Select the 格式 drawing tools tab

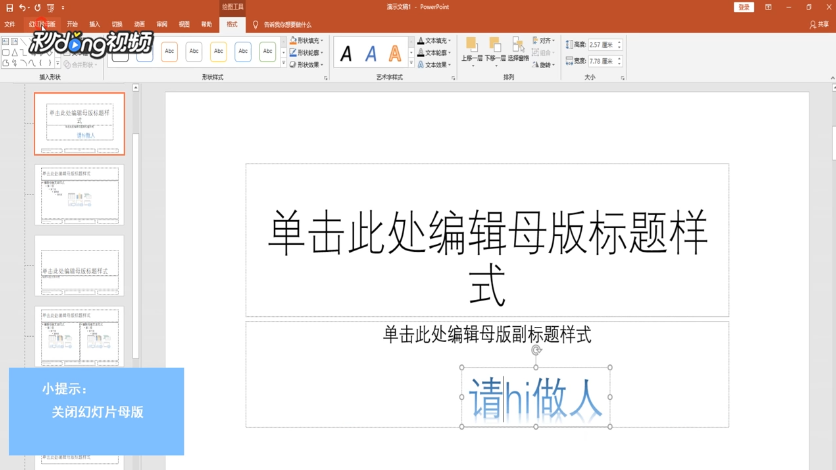(232, 25)
